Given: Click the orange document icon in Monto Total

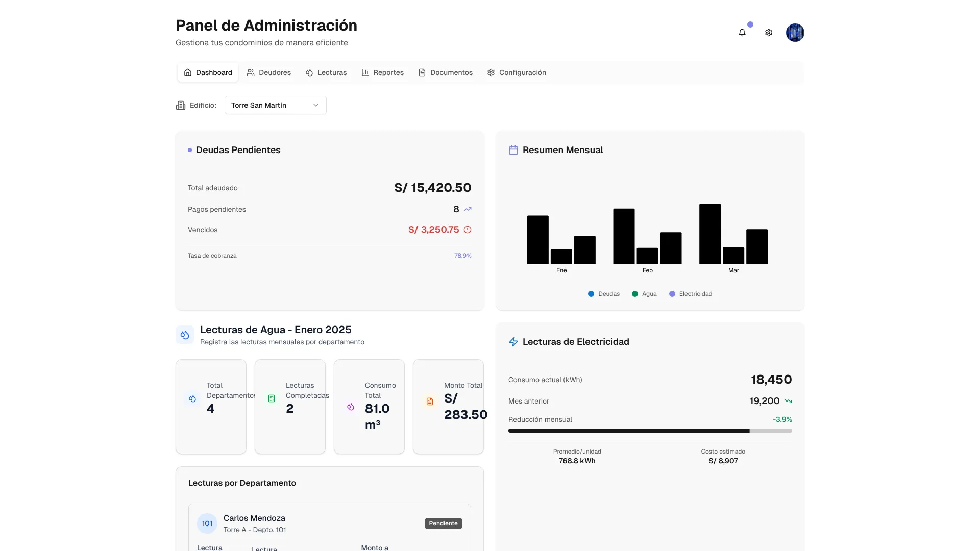Looking at the screenshot, I should click(x=430, y=402).
